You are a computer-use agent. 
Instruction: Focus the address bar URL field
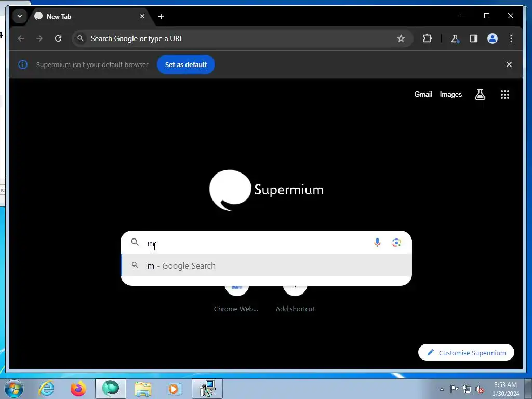(x=243, y=38)
